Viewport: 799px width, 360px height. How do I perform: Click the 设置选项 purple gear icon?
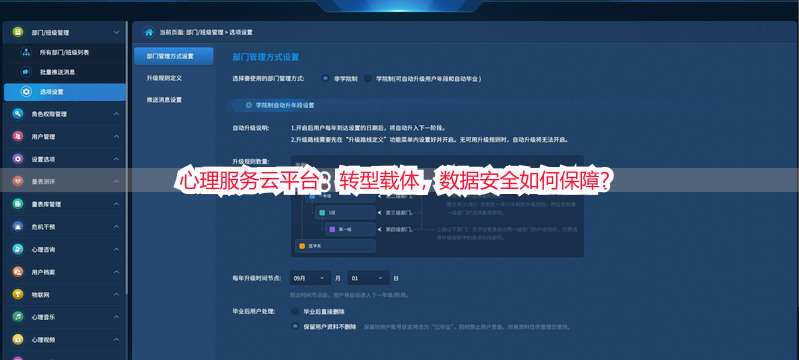pos(18,159)
